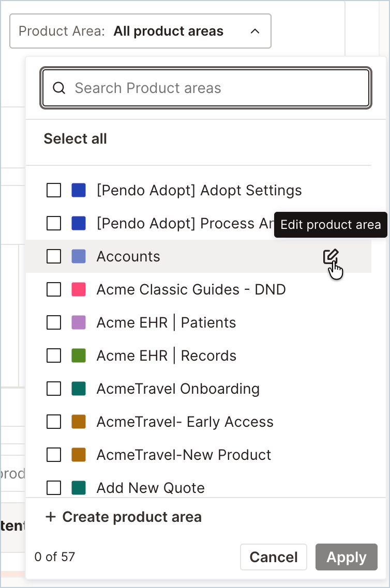Click the AcmeTravel-New Product label
Viewport: 390px width, 588px height.
[x=184, y=455]
